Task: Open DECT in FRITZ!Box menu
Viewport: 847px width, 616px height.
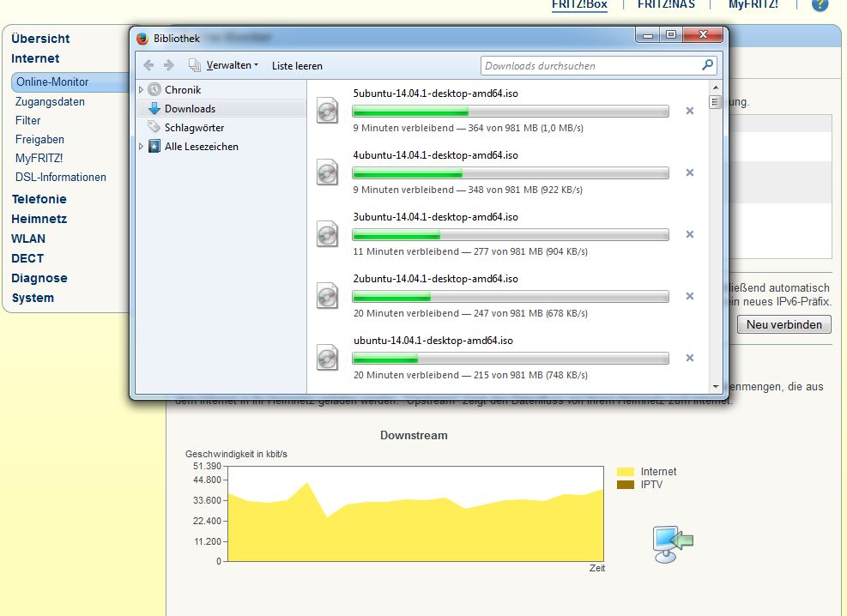Action: tap(27, 258)
